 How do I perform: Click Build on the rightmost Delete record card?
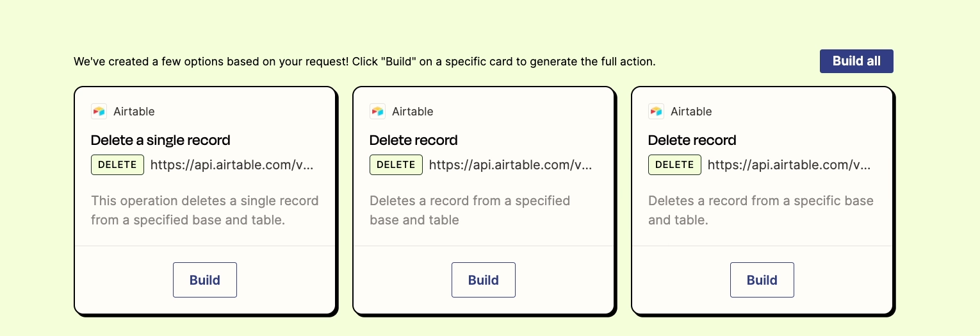[762, 280]
